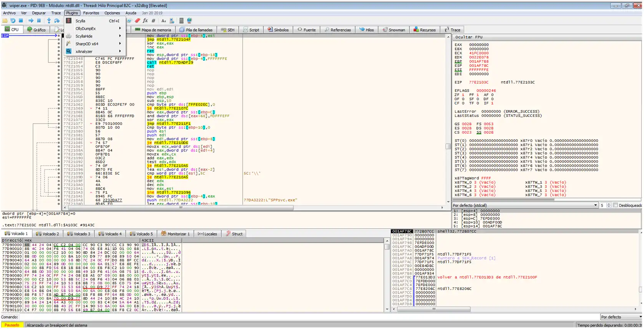Expand the OllyDumpEx submenu
This screenshot has width=644, height=329.
coord(95,28)
